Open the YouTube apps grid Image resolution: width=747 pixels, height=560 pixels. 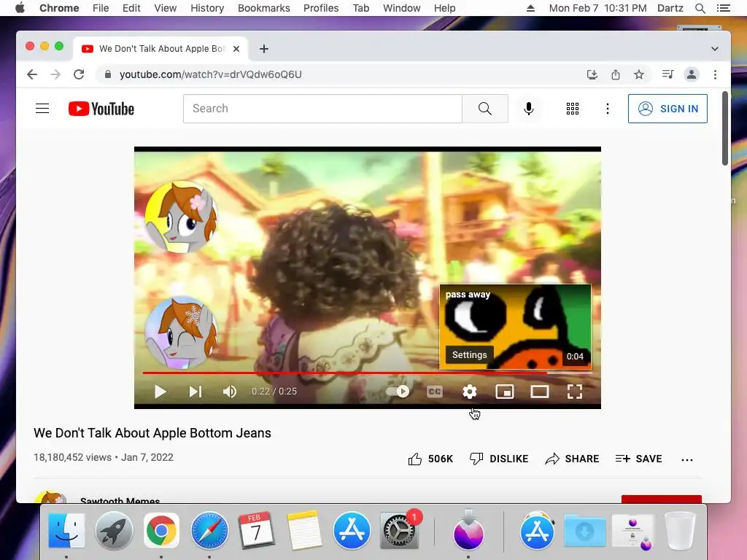click(573, 109)
